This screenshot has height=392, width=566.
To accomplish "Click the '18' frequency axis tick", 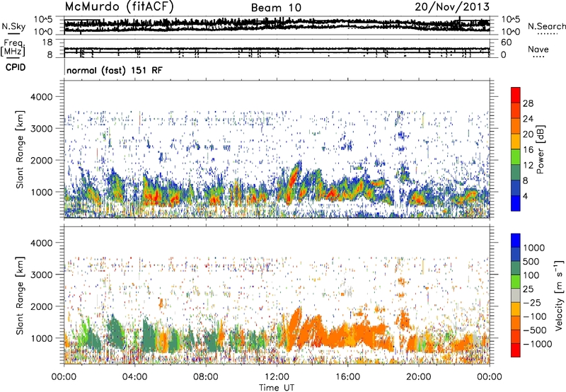I will pos(47,42).
